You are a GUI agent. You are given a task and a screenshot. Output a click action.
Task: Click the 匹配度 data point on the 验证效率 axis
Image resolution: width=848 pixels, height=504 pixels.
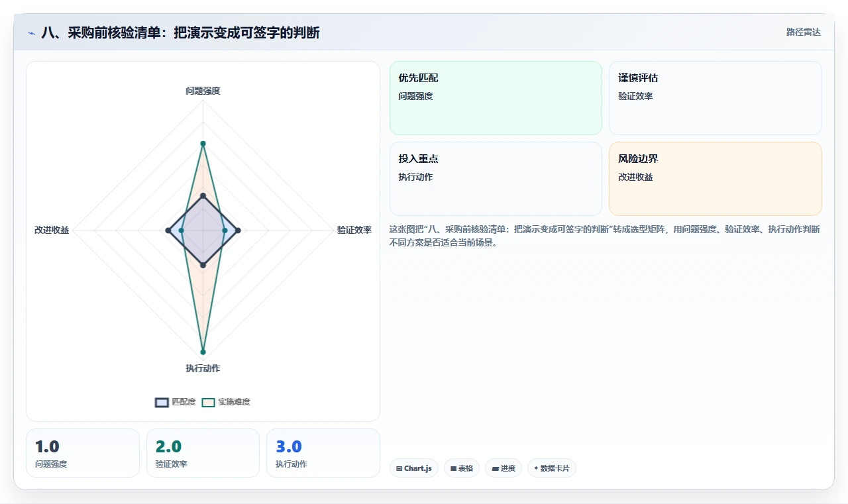238,230
